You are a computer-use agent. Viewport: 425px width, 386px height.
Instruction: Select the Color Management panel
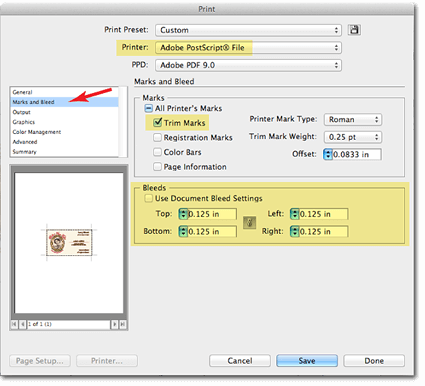65,132
